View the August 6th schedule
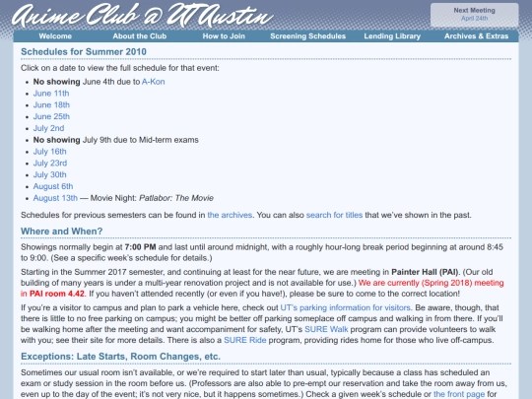The image size is (532, 399). coord(53,186)
